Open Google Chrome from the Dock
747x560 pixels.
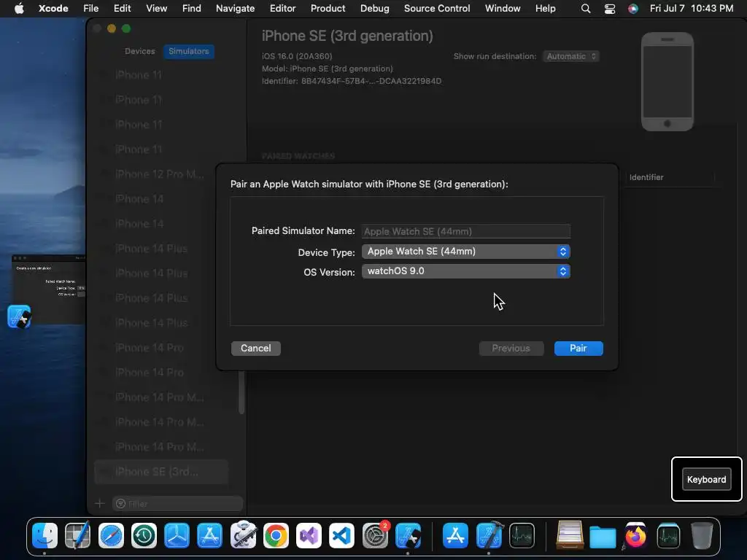[276, 536]
